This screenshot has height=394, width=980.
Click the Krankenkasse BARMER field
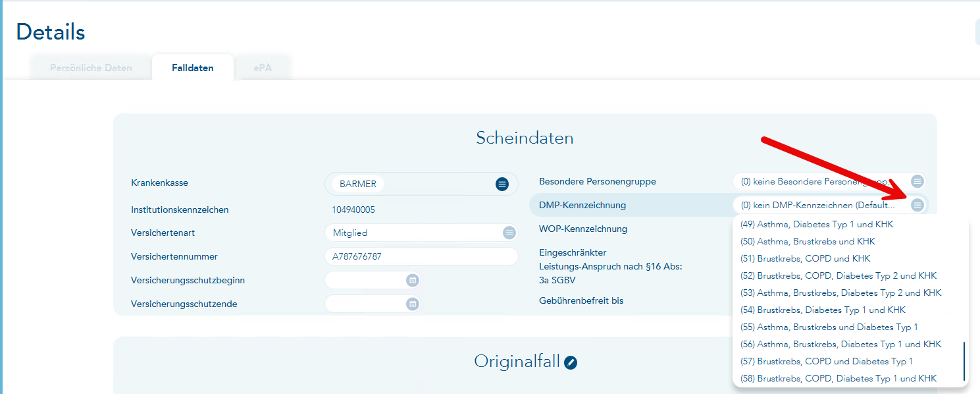coord(422,184)
